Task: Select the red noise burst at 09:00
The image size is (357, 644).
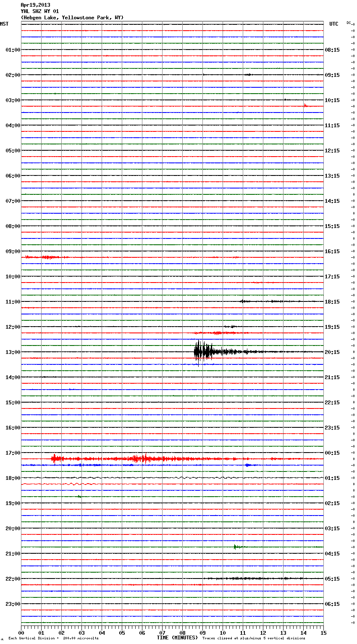Action: (46, 257)
